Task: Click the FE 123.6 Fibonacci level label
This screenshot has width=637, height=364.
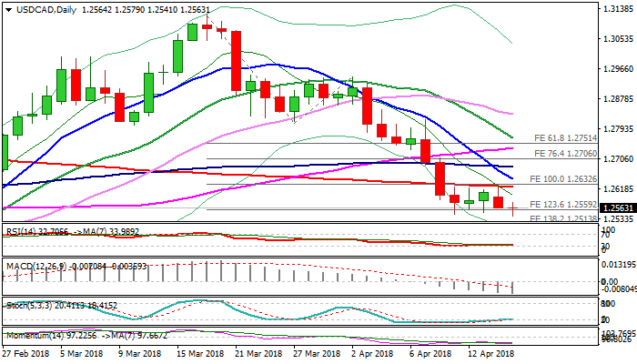Action: (555, 205)
